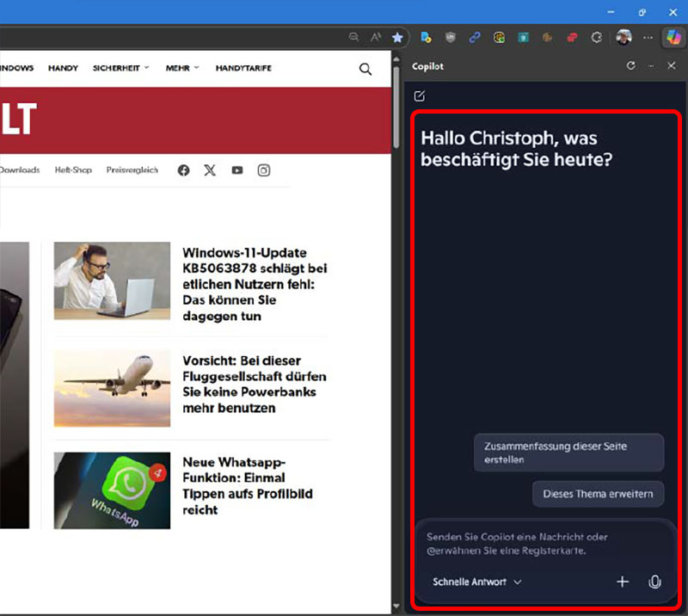Screen dimensions: 688x616
Task: Open the browser profile avatar
Action: coord(625,37)
